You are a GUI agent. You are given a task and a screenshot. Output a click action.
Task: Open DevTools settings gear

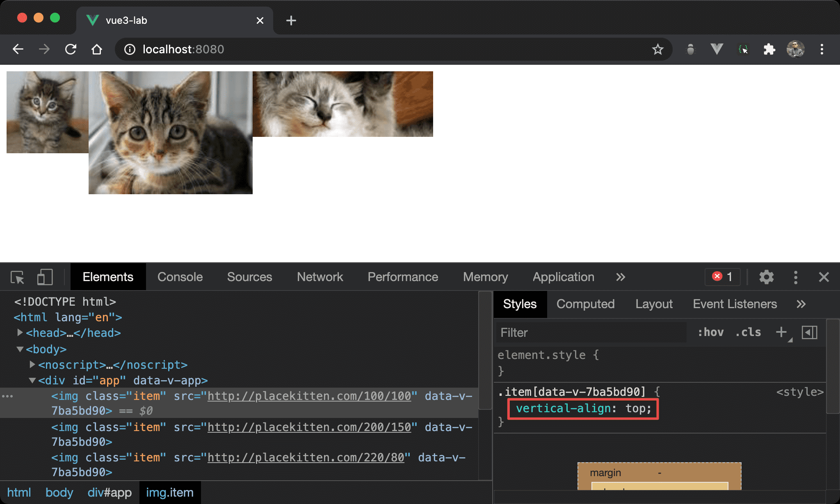click(766, 277)
